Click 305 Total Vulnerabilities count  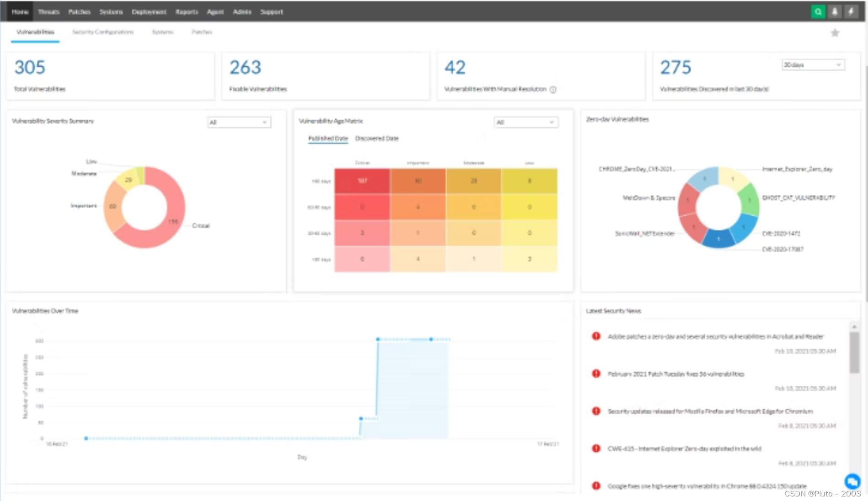[30, 68]
